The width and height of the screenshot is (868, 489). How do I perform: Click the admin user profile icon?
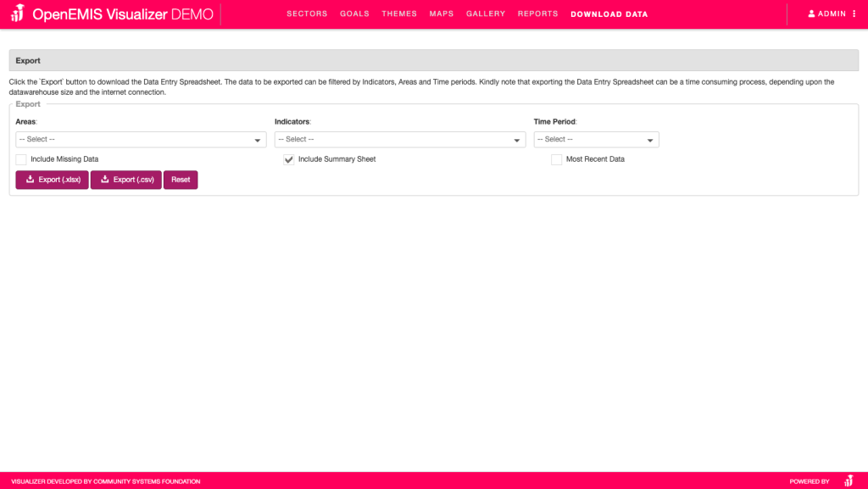tap(811, 14)
